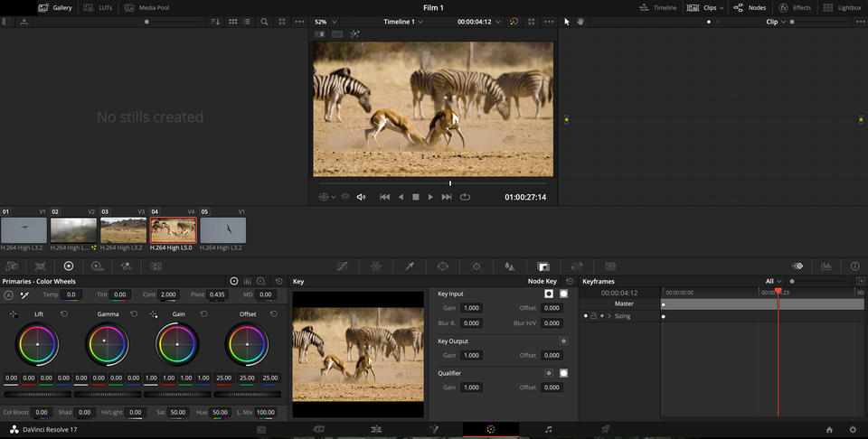Reset all Primaries color wheels
The image size is (868, 439).
point(279,282)
